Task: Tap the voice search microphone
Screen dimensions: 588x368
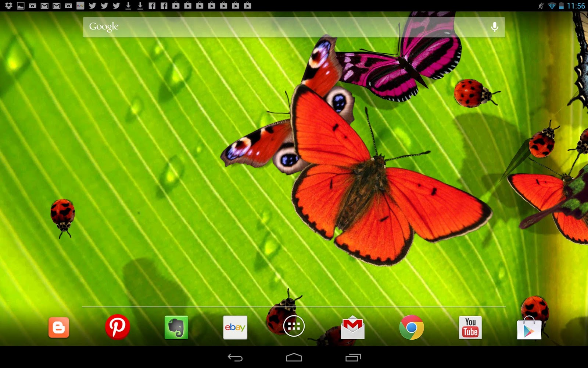Action: pyautogui.click(x=495, y=27)
